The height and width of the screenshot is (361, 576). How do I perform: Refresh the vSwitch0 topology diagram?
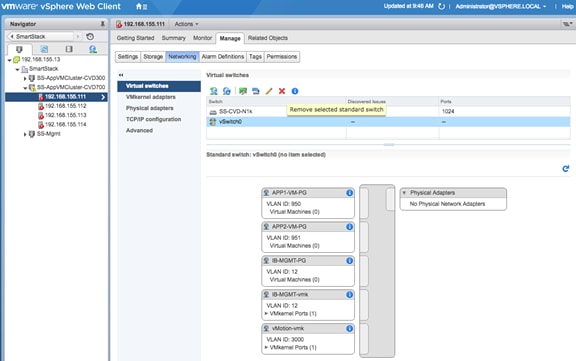566,168
